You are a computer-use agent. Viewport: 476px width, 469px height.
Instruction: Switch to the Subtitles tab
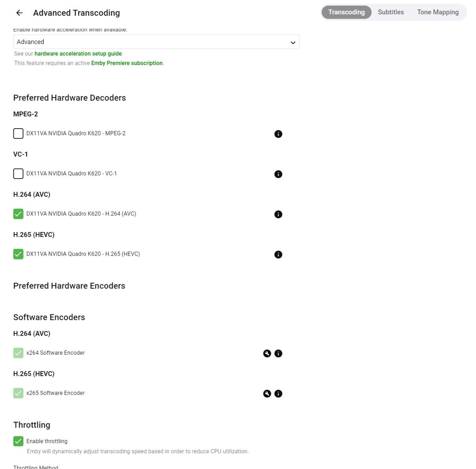pyautogui.click(x=391, y=12)
